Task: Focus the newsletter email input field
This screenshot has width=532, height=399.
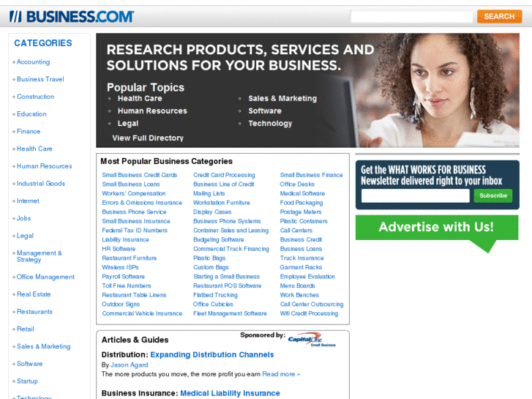Action: (x=416, y=195)
